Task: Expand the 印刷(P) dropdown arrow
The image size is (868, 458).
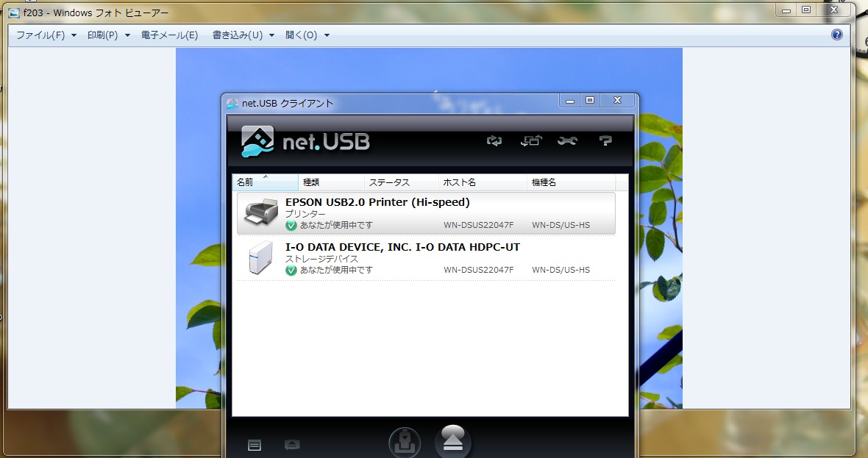Action: pyautogui.click(x=127, y=35)
